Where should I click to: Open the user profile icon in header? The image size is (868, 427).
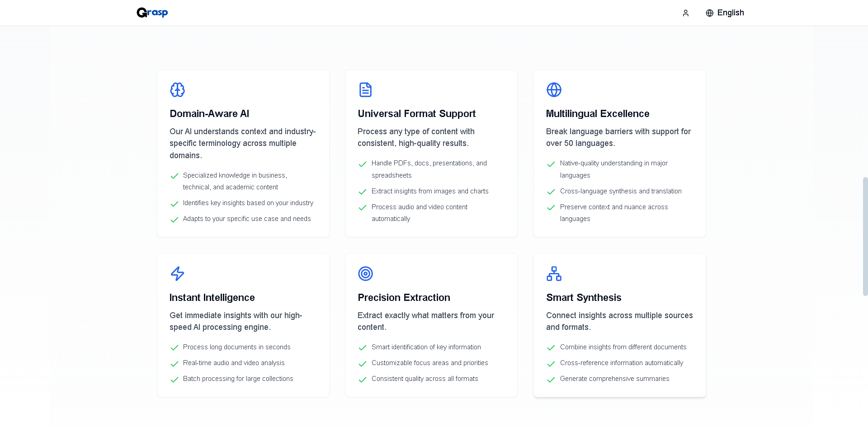[x=685, y=13]
